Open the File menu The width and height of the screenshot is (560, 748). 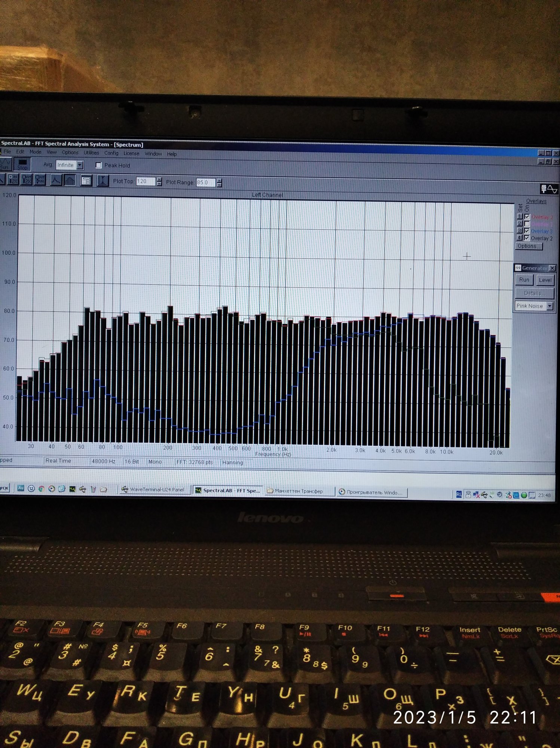(7, 151)
